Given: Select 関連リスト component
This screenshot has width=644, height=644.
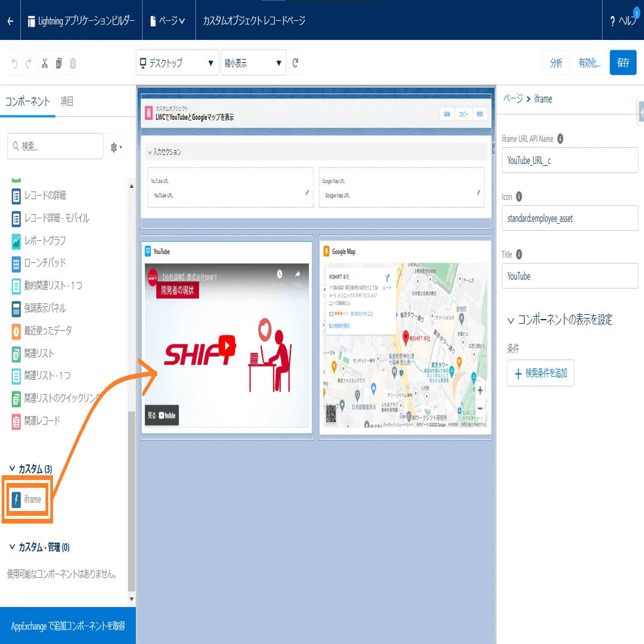Looking at the screenshot, I should 33,354.
